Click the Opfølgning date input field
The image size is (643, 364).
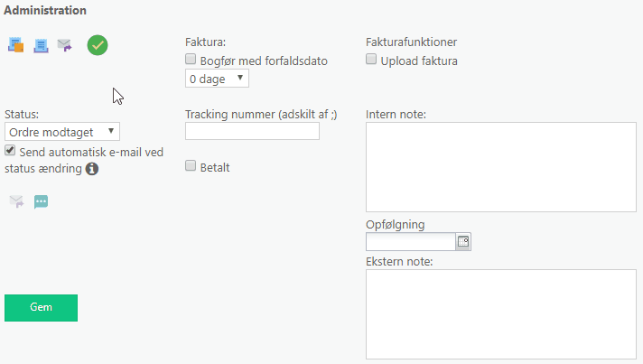pos(410,241)
